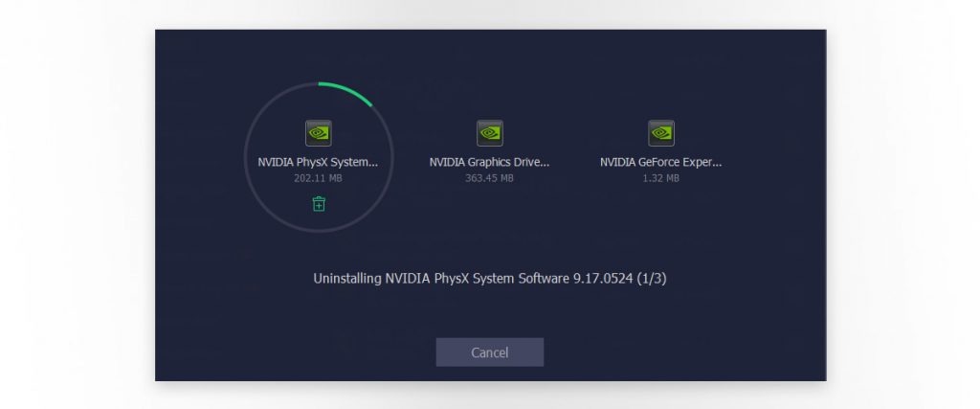Click empty dark area below GeForce Experience item
The height and width of the screenshot is (409, 980).
click(x=660, y=225)
